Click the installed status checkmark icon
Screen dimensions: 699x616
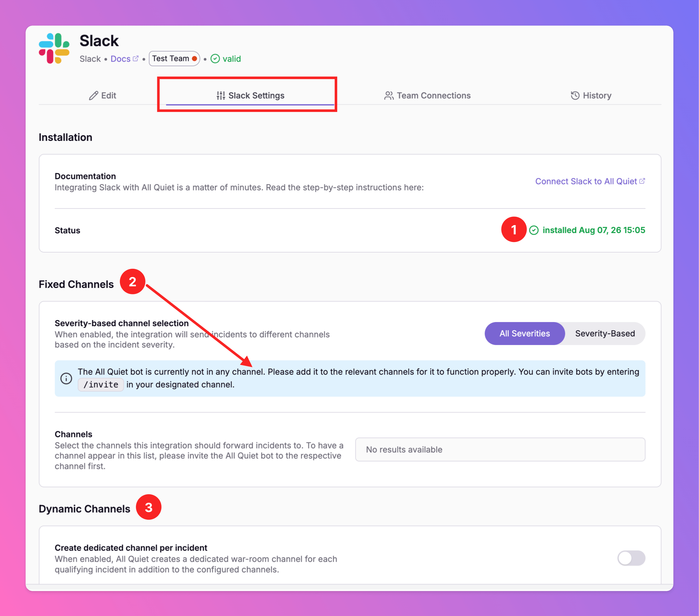pos(534,231)
